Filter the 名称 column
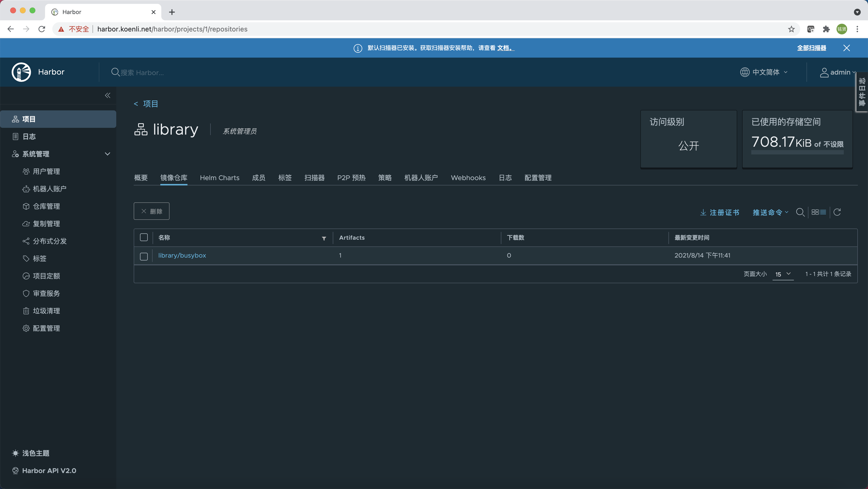The image size is (868, 489). click(x=324, y=238)
